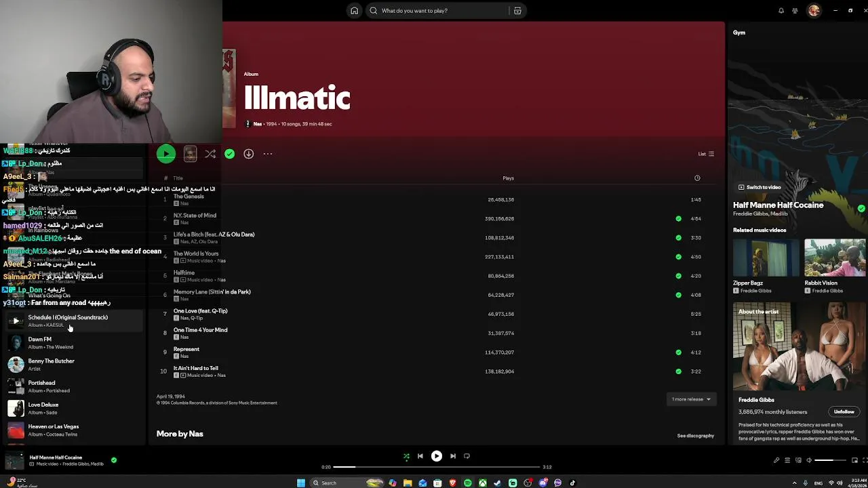This screenshot has width=868, height=488.
Task: Select track One Love (feat. Q-Tip)
Action: point(436,314)
